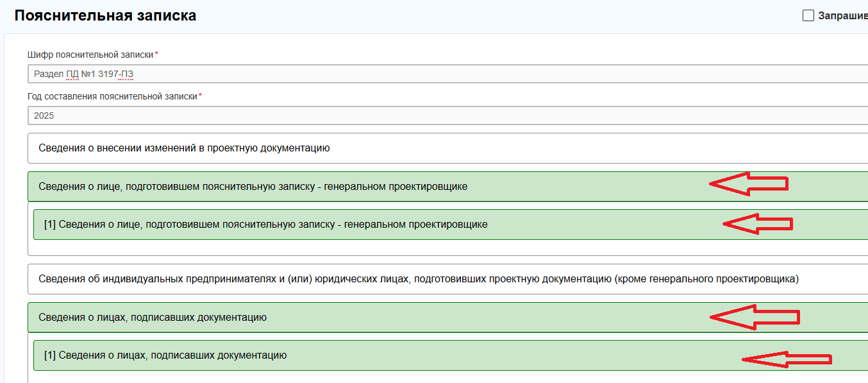
Task: Click the 'Пояснительная записка' page heading
Action: point(105,16)
